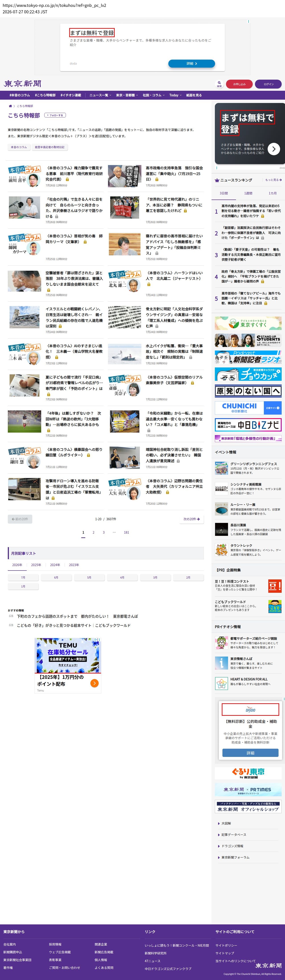The image size is (285, 980).
Task: Go to page 181 of article list
Action: [x=126, y=533]
